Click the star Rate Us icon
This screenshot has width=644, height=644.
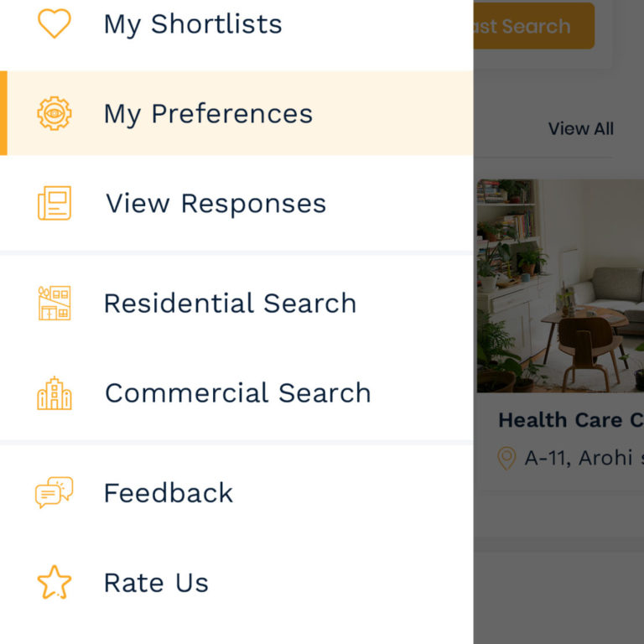point(55,582)
